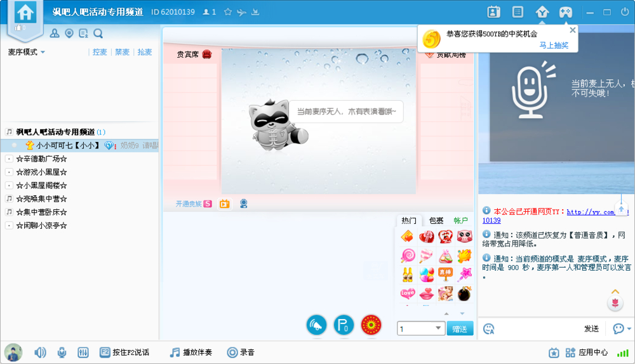The height and width of the screenshot is (364, 635).
Task: Select user 小小可可七【小小】 in channel list
Action: (x=79, y=145)
